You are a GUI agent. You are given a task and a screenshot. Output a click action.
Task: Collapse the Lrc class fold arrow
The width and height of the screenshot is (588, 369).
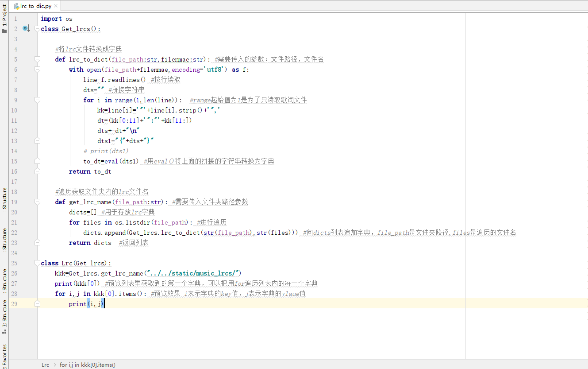pos(37,263)
